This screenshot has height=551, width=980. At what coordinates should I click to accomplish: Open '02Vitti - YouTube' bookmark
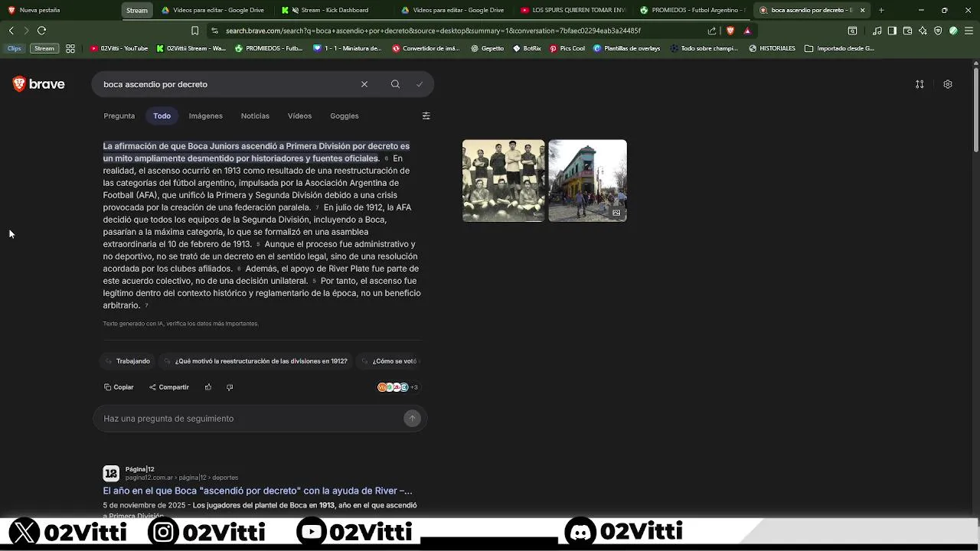[119, 48]
